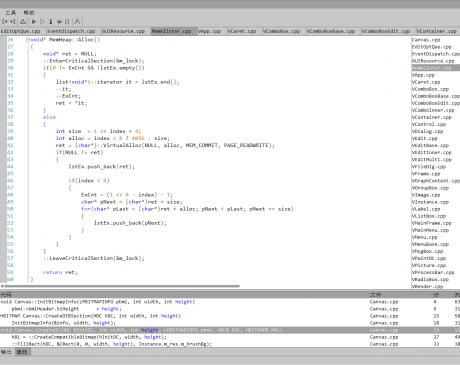Select result row 'HBITMAP Canvas::CreateDIBSection'

pos(230,316)
